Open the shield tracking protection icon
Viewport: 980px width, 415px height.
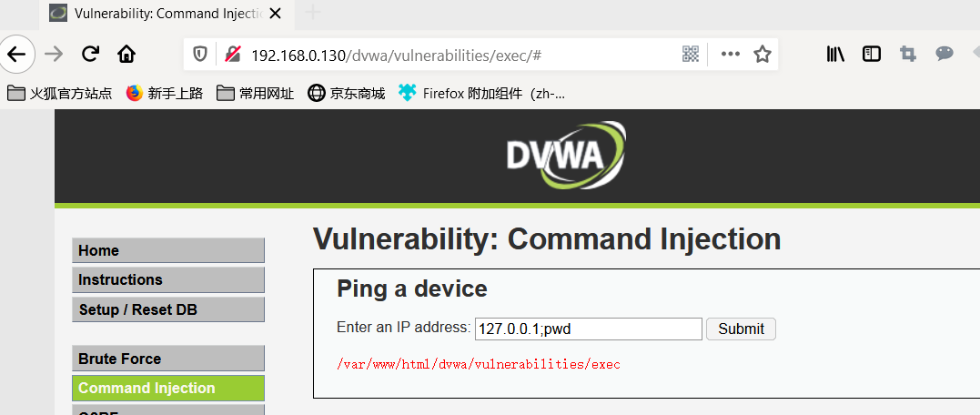click(200, 55)
